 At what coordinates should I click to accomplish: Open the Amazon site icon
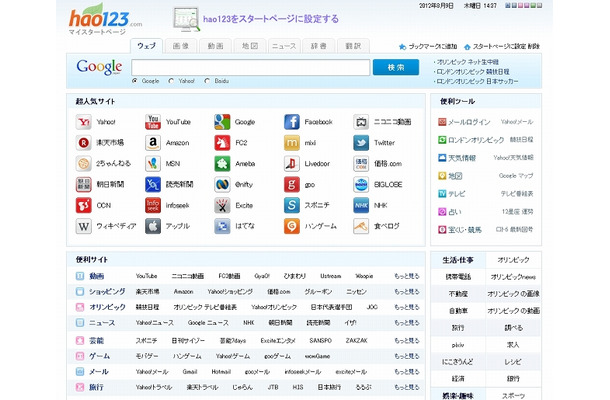[153, 143]
